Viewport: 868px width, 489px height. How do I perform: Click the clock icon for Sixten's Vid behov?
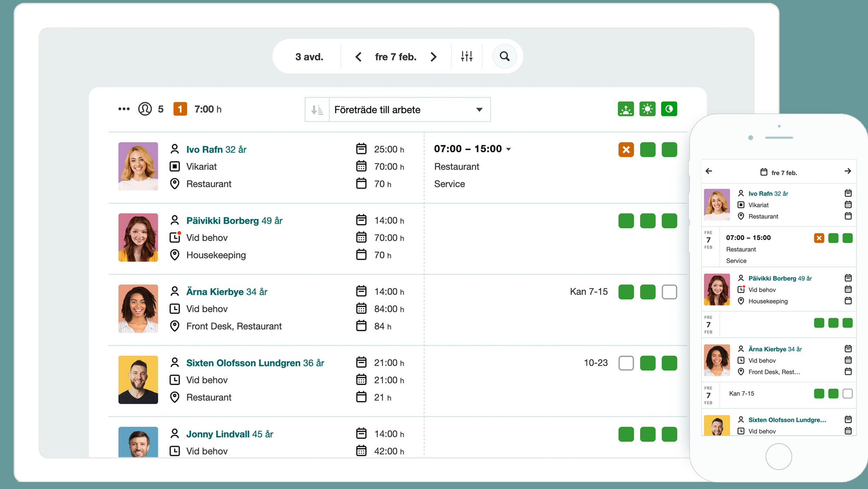(174, 380)
